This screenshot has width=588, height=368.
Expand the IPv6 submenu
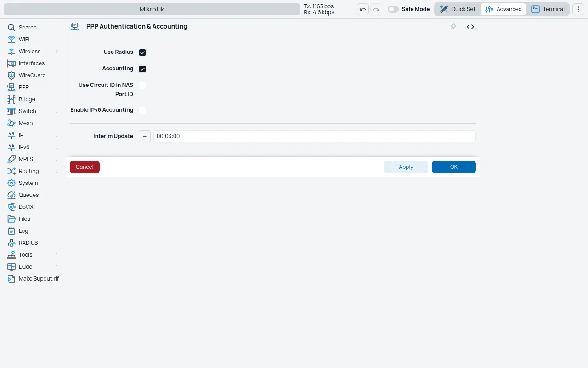point(57,147)
